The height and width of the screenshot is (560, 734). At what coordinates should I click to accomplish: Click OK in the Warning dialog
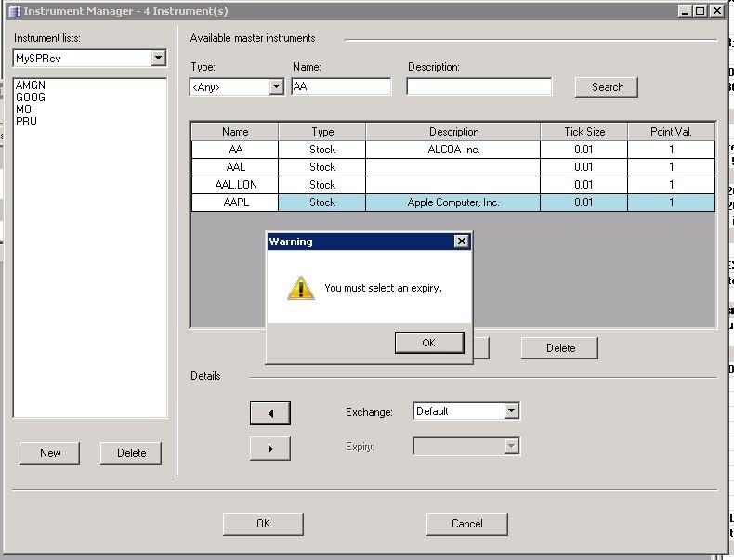(x=429, y=343)
